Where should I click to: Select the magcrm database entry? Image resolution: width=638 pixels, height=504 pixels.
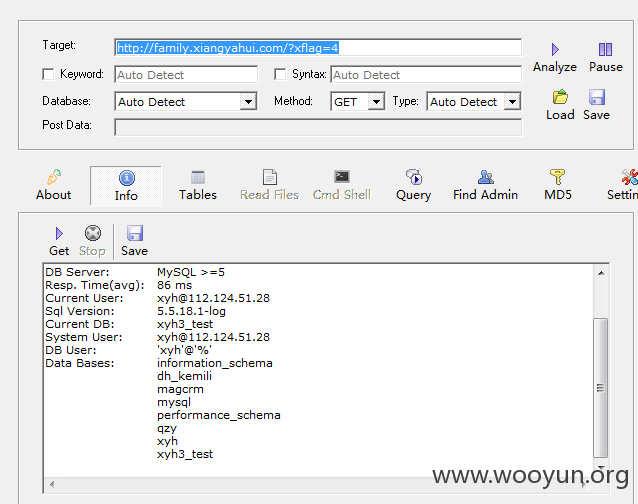click(180, 389)
